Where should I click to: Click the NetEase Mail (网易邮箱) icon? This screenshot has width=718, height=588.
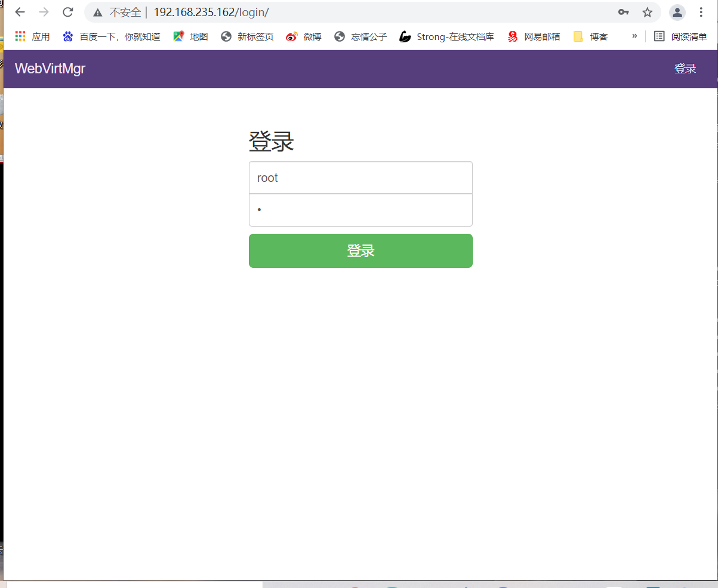(512, 36)
